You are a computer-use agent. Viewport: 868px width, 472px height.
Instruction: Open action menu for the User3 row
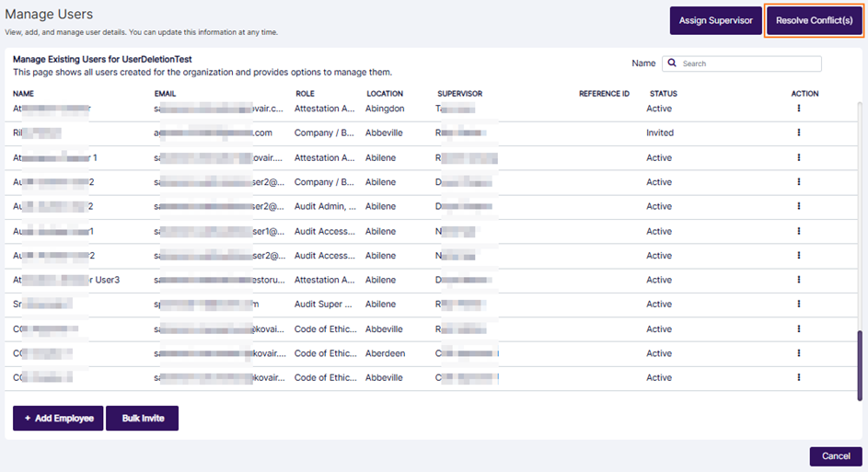click(798, 280)
